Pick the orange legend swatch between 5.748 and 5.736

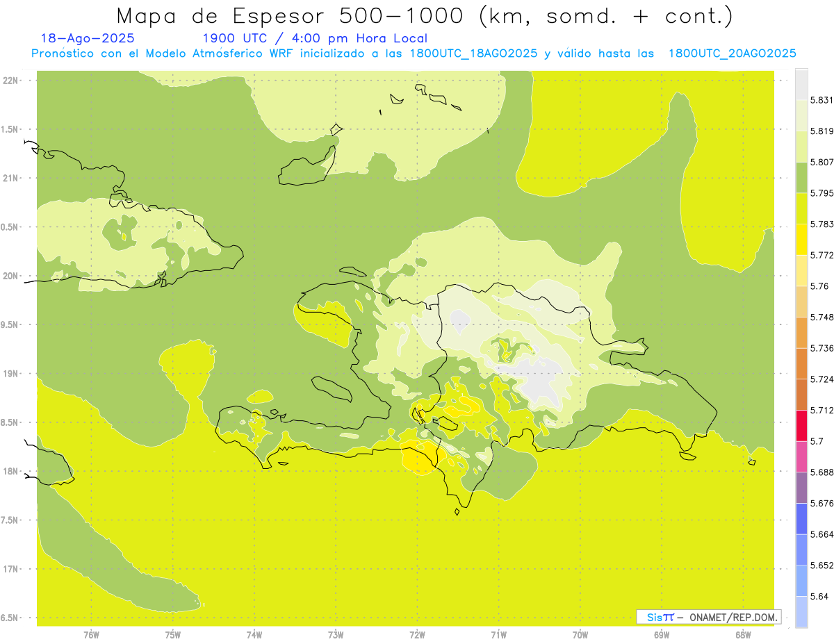pyautogui.click(x=801, y=332)
